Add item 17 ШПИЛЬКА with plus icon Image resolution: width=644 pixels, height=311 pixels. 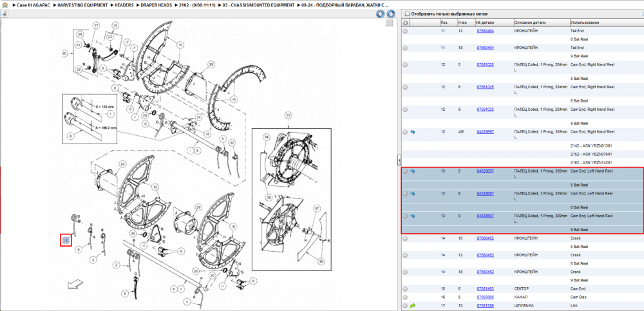[x=405, y=306]
